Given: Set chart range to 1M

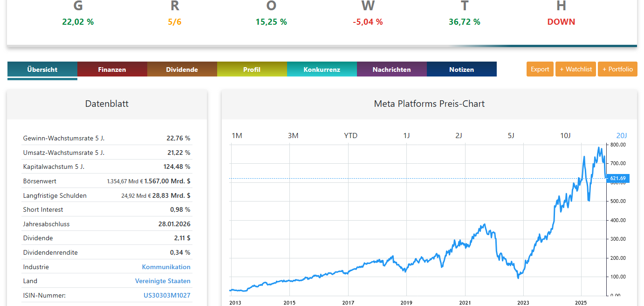Looking at the screenshot, I should (237, 136).
